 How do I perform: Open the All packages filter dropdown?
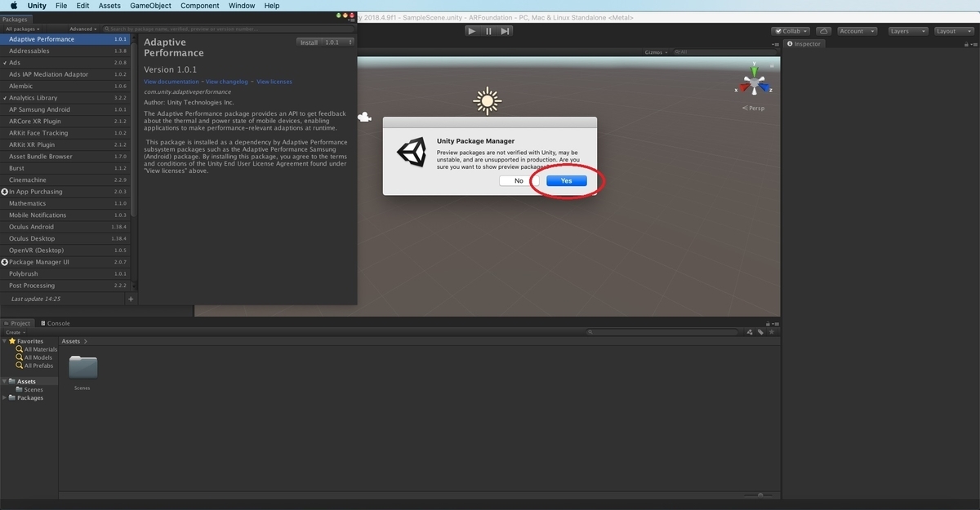click(23, 29)
